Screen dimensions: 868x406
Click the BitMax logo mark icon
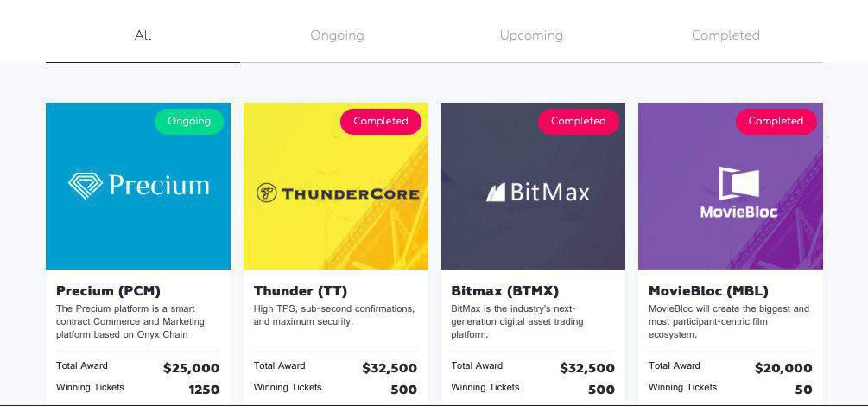pos(495,192)
